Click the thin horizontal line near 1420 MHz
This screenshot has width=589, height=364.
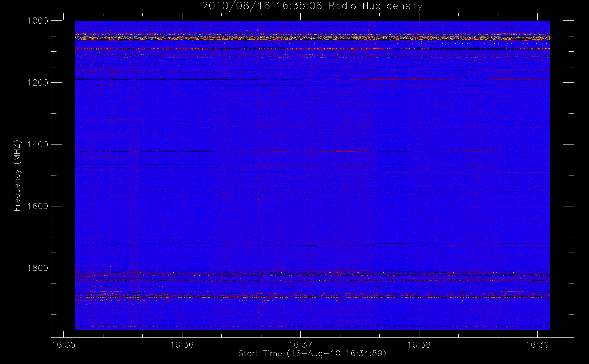tap(312, 151)
